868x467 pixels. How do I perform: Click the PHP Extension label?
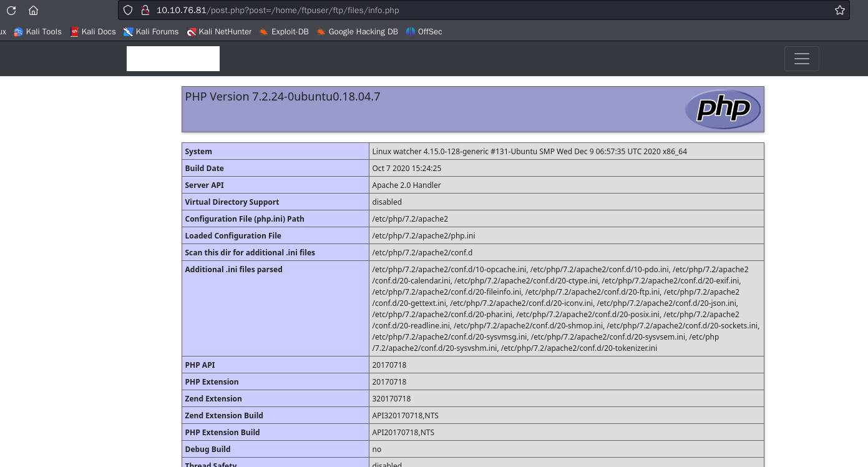[212, 381]
